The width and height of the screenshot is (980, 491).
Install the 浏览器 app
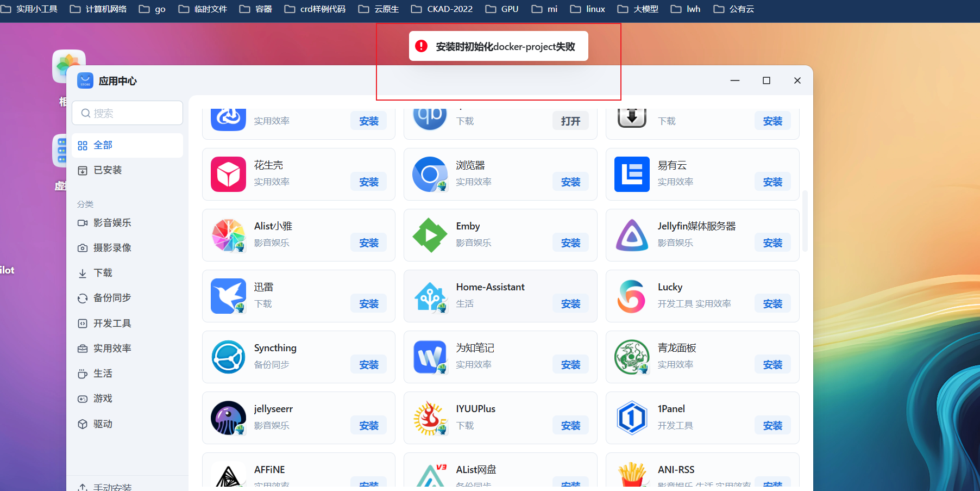point(571,182)
